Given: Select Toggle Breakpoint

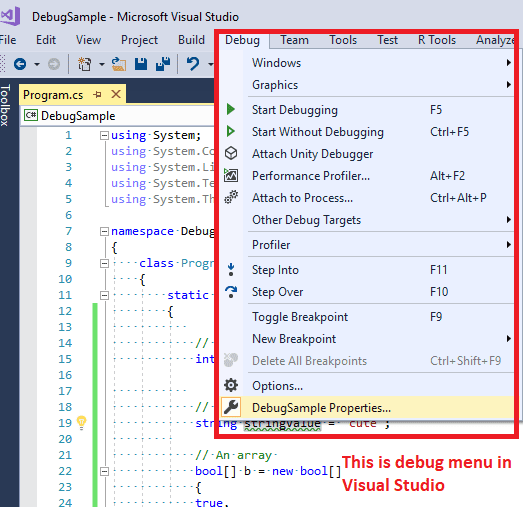Looking at the screenshot, I should [367, 317].
